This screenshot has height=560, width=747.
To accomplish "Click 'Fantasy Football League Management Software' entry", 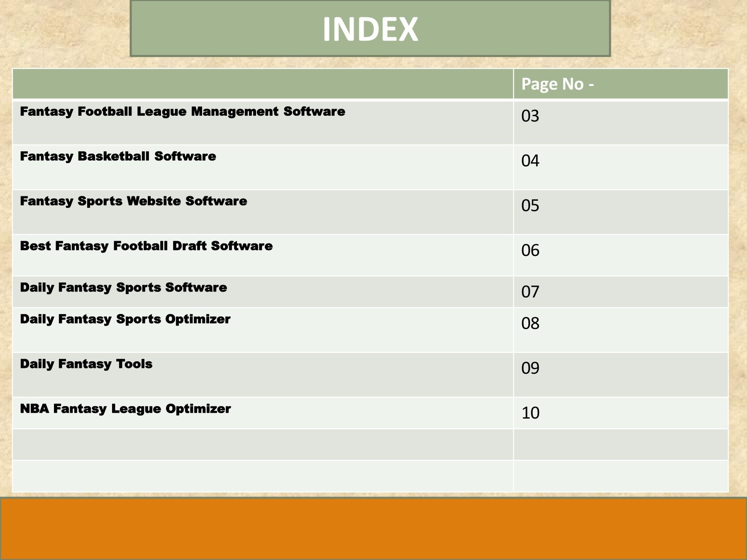I will click(x=183, y=112).
